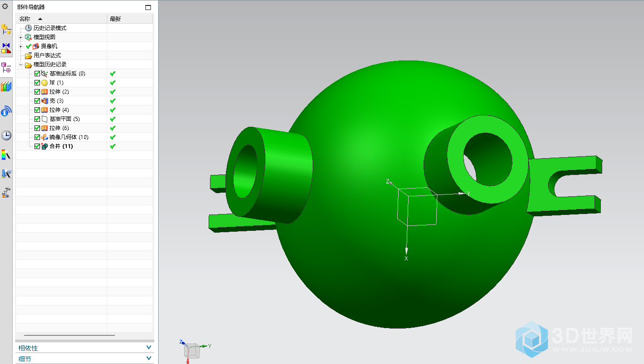Click the green checkmark beside 摄像机
Image resolution: width=644 pixels, height=364 pixels.
[29, 46]
